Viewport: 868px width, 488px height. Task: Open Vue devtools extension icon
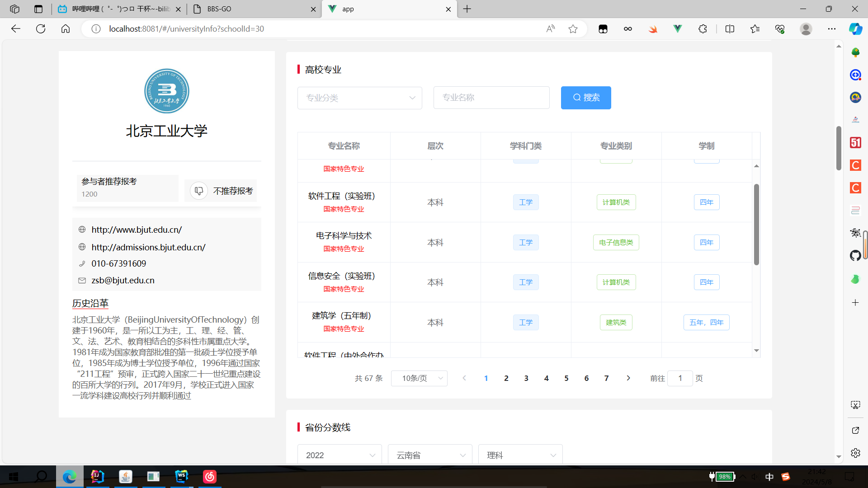pyautogui.click(x=678, y=29)
